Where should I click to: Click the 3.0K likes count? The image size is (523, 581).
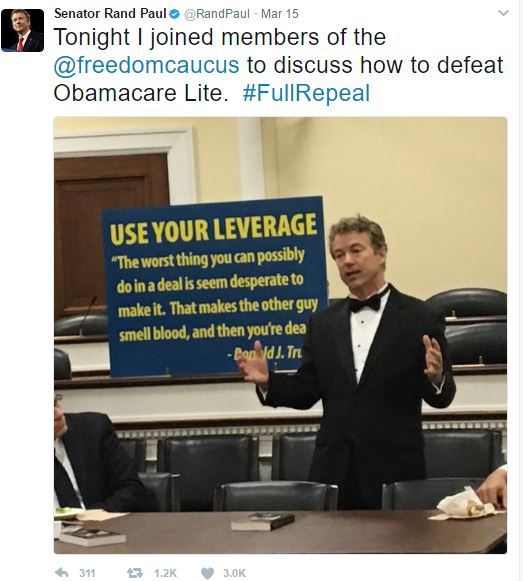tap(234, 573)
